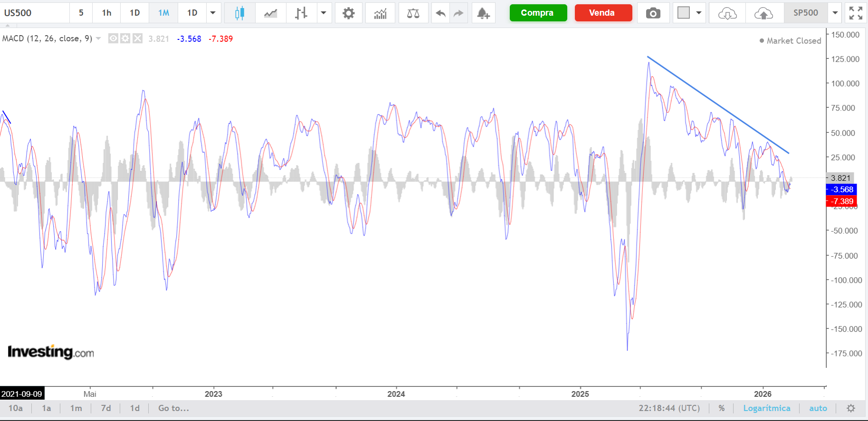The height and width of the screenshot is (421, 868).
Task: Open chart properties gear in toolbar
Action: tap(348, 13)
